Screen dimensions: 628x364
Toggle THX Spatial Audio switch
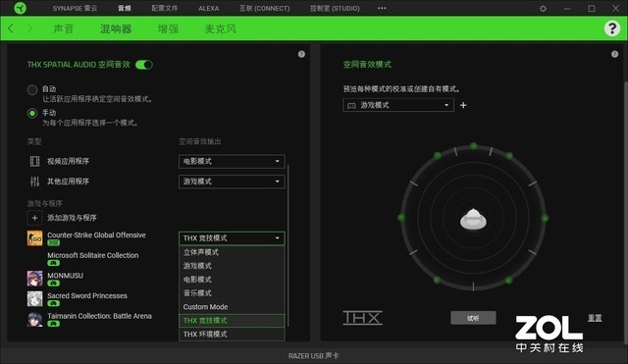144,65
